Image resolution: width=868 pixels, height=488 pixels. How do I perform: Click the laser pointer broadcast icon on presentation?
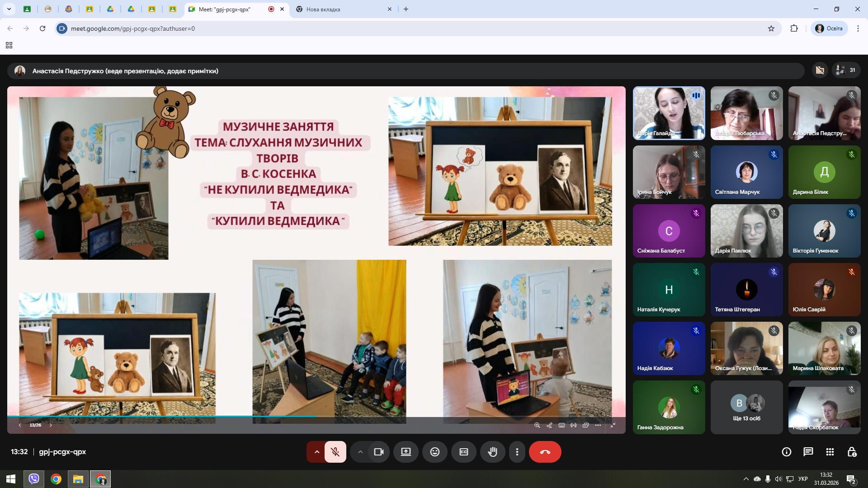[574, 425]
